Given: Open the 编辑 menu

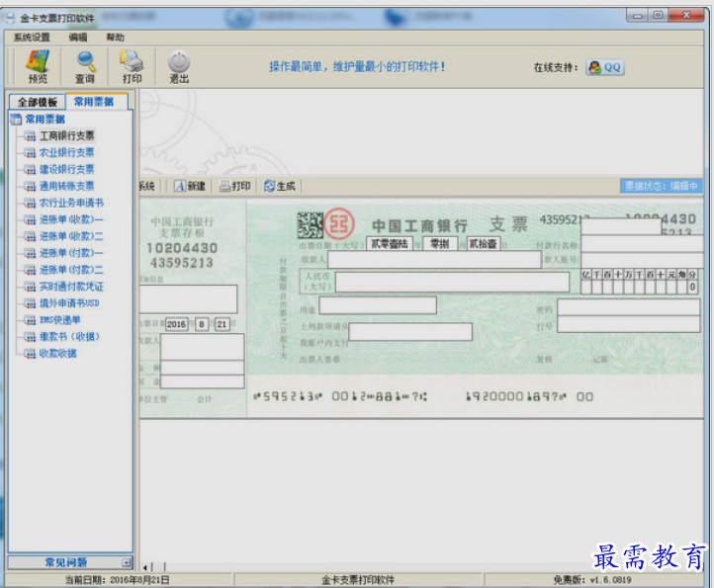Looking at the screenshot, I should click(x=78, y=38).
